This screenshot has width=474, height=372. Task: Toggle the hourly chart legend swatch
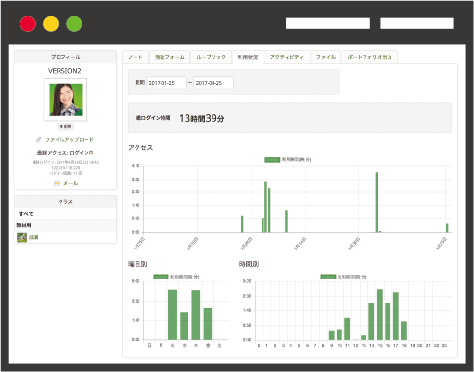click(328, 277)
